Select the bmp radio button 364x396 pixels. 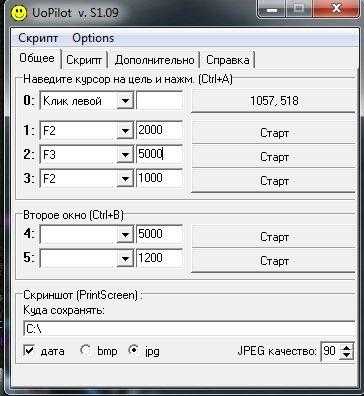86,350
